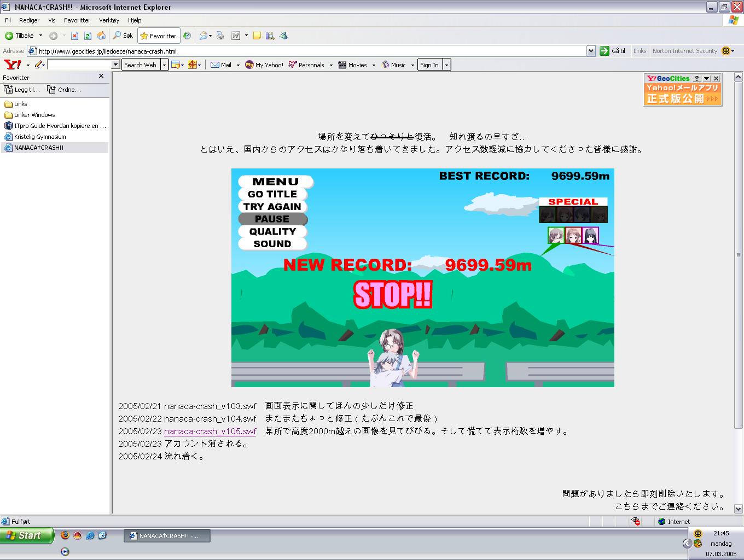Click in the Yahoo search input field
Screen dimensions: 744x560
(80, 65)
